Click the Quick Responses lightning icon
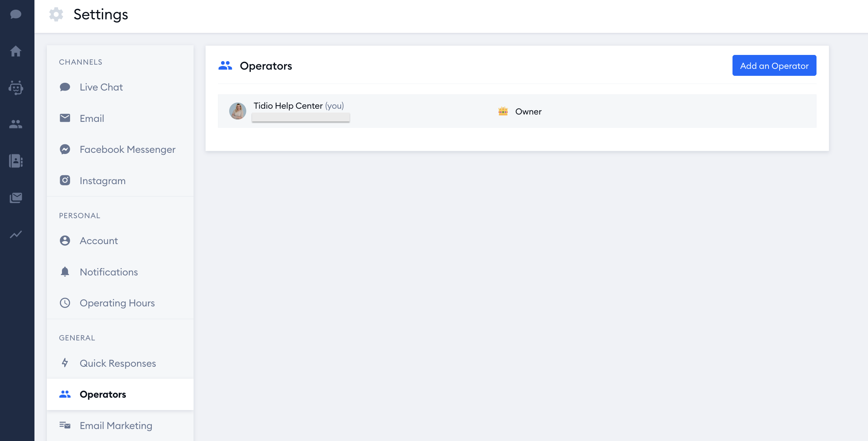This screenshot has height=441, width=868. tap(65, 363)
